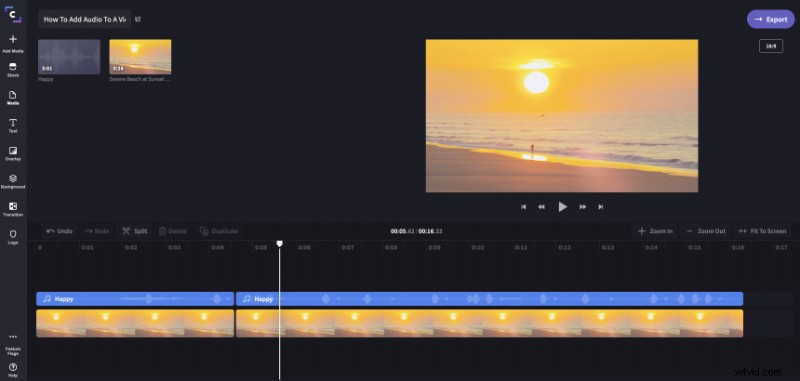
Task: Open the Text tool in sidebar
Action: click(13, 126)
